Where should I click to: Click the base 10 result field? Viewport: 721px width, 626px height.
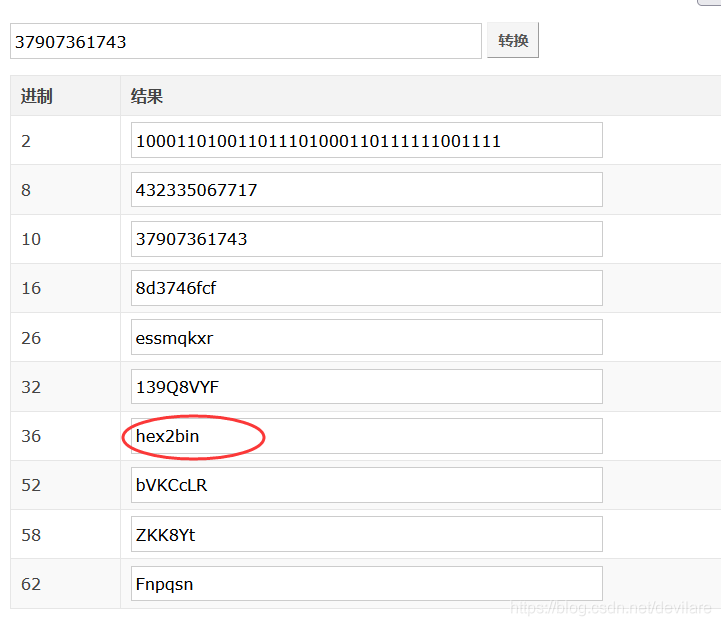coord(366,239)
